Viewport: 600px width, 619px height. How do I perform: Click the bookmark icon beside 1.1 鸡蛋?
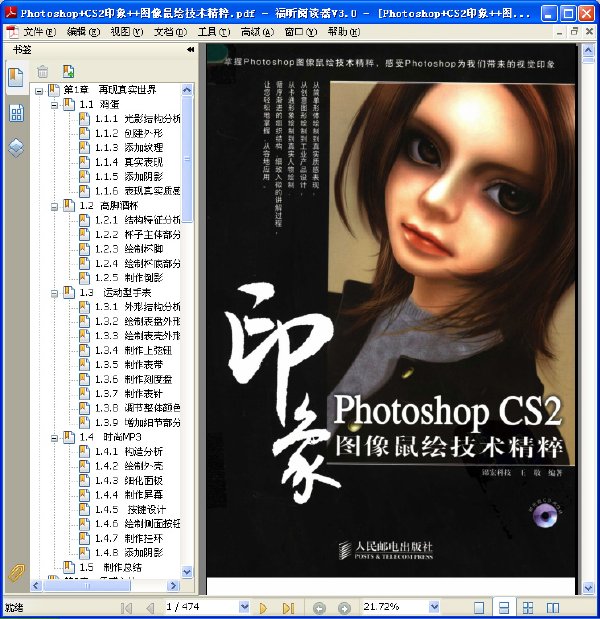pyautogui.click(x=69, y=105)
